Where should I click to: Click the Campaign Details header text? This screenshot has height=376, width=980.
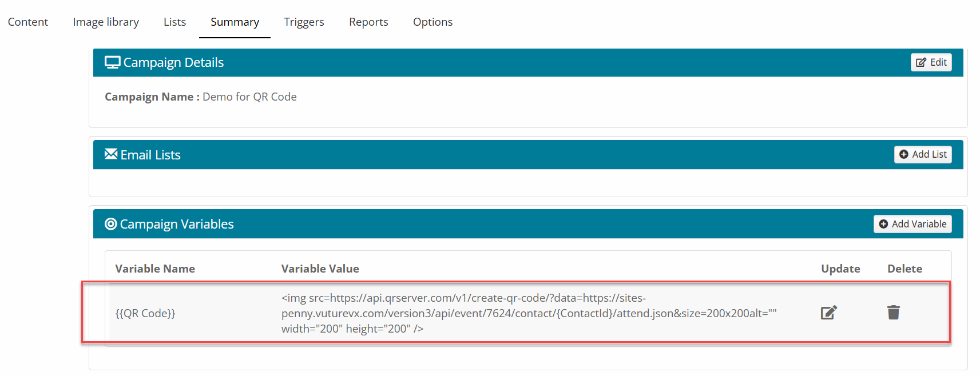tap(173, 62)
